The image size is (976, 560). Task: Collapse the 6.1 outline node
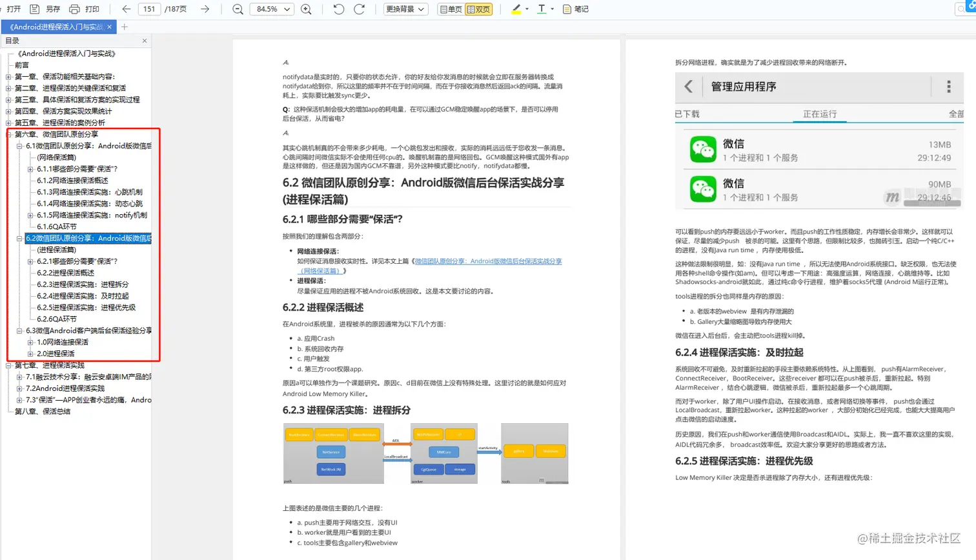19,146
